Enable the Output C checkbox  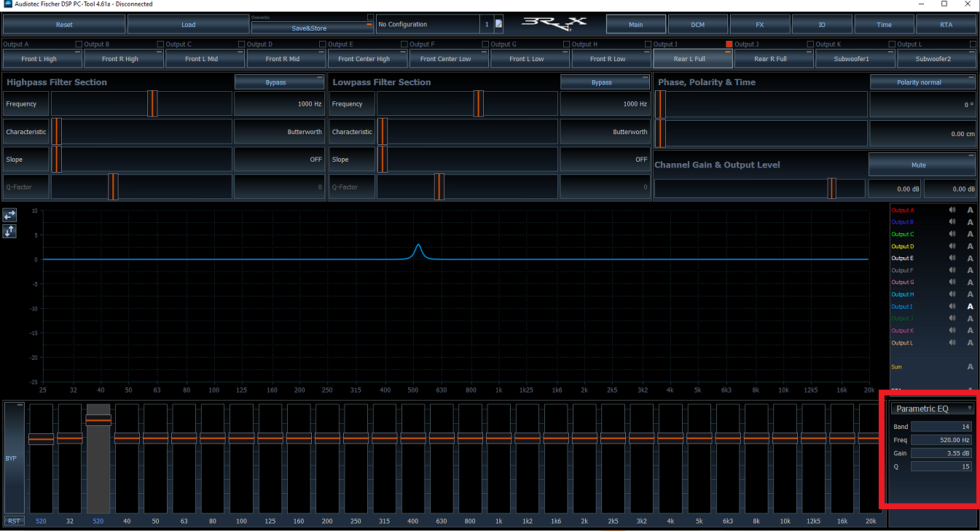pyautogui.click(x=242, y=44)
